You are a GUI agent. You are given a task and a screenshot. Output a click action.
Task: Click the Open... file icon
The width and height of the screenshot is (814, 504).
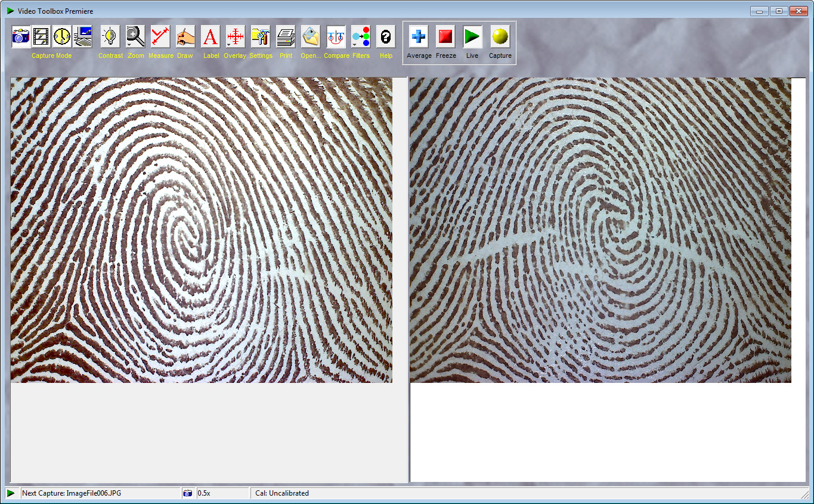[x=311, y=37]
